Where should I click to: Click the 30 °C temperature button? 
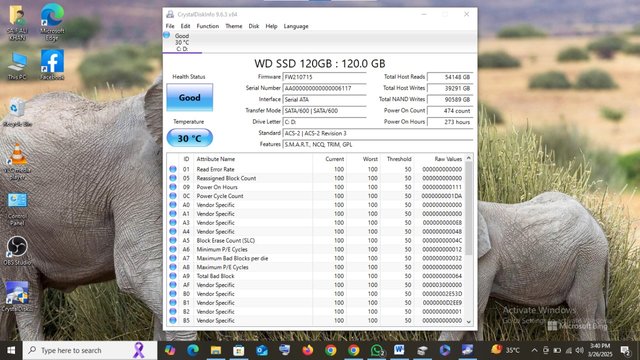click(x=189, y=138)
